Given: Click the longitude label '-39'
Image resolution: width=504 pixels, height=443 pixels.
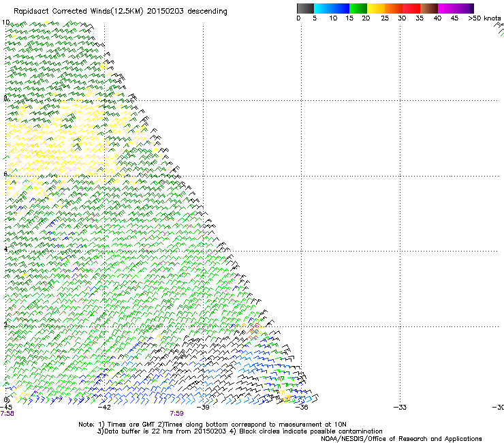Looking at the screenshot, I should [x=202, y=408].
